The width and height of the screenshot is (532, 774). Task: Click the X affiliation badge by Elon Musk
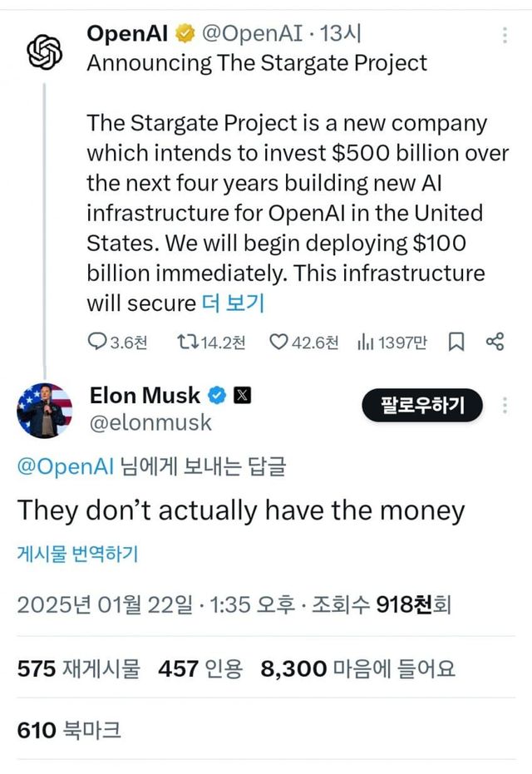pyautogui.click(x=242, y=395)
